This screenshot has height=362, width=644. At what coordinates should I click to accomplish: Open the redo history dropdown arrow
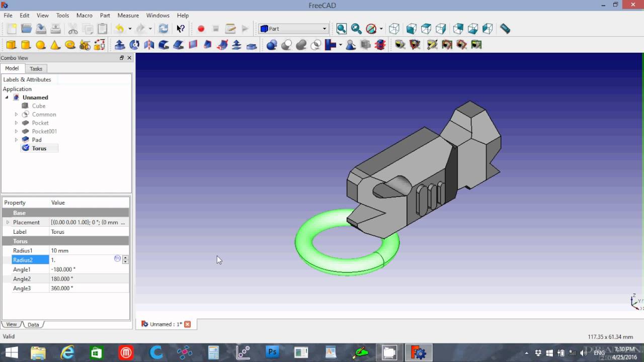[x=150, y=29]
